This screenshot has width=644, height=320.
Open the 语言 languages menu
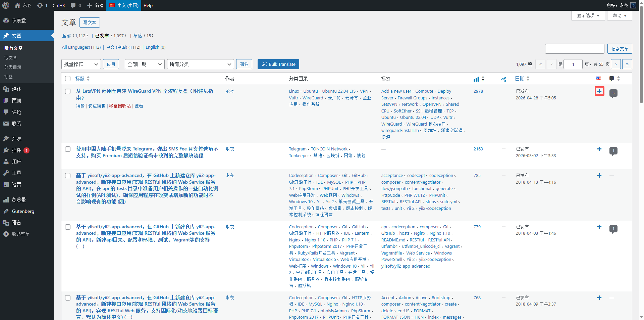(x=27, y=223)
